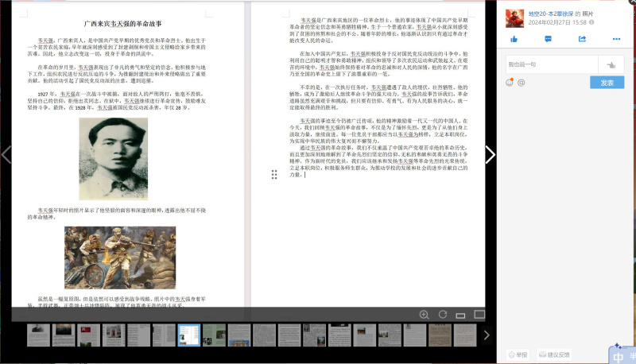Toggle the small rectangle view mode icon
The image size is (636, 364).
tap(460, 315)
